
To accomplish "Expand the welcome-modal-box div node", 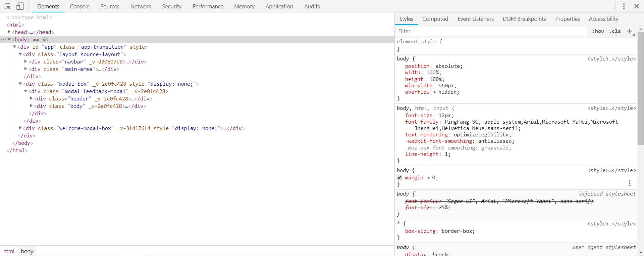I will (20, 128).
